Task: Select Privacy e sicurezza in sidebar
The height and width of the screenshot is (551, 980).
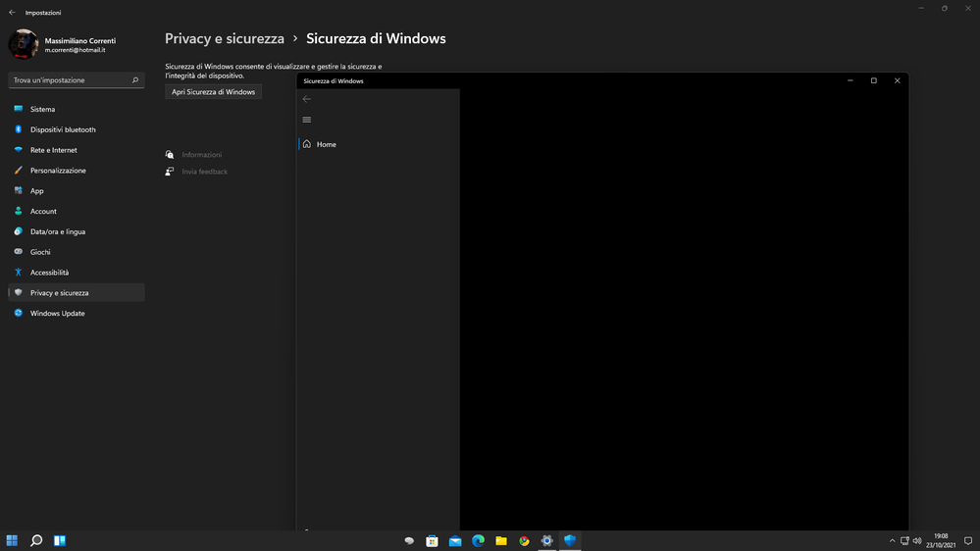Action: pyautogui.click(x=77, y=292)
